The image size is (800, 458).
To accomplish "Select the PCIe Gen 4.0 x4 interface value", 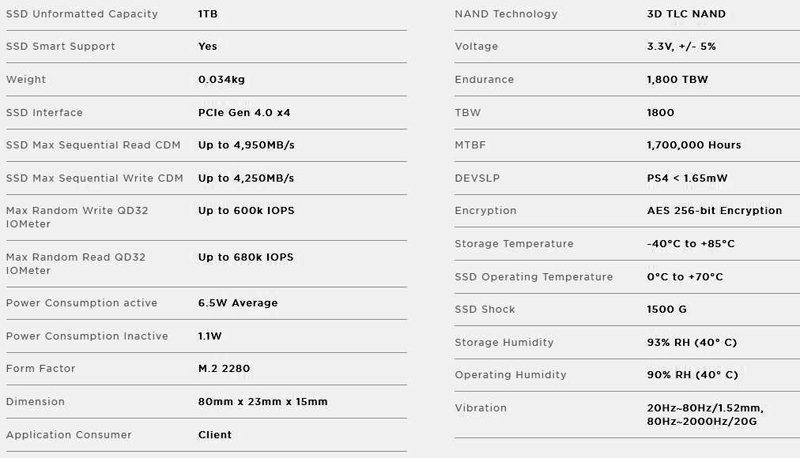I will tap(246, 113).
